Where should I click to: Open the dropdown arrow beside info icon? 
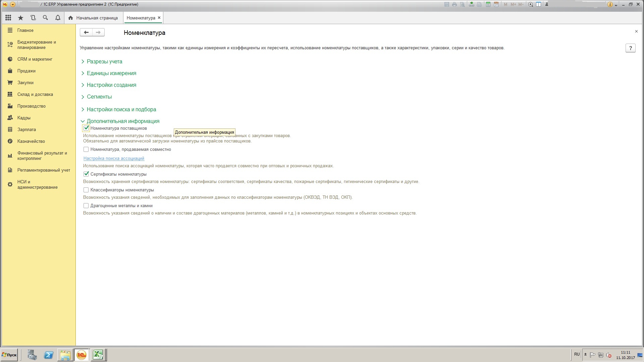pyautogui.click(x=616, y=5)
